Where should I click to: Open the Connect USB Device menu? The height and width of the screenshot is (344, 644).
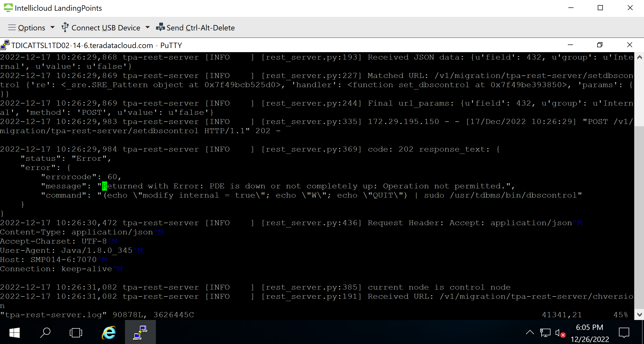pyautogui.click(x=106, y=28)
